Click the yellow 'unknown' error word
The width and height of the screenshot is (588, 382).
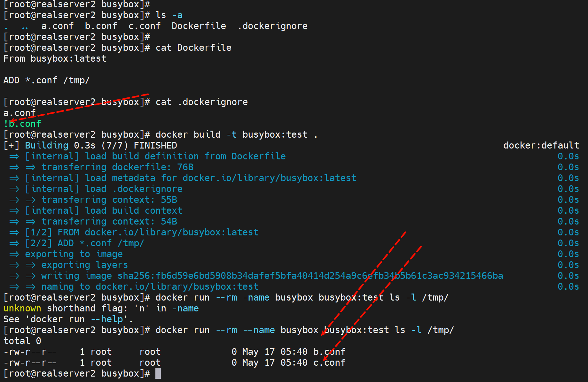[x=22, y=308]
